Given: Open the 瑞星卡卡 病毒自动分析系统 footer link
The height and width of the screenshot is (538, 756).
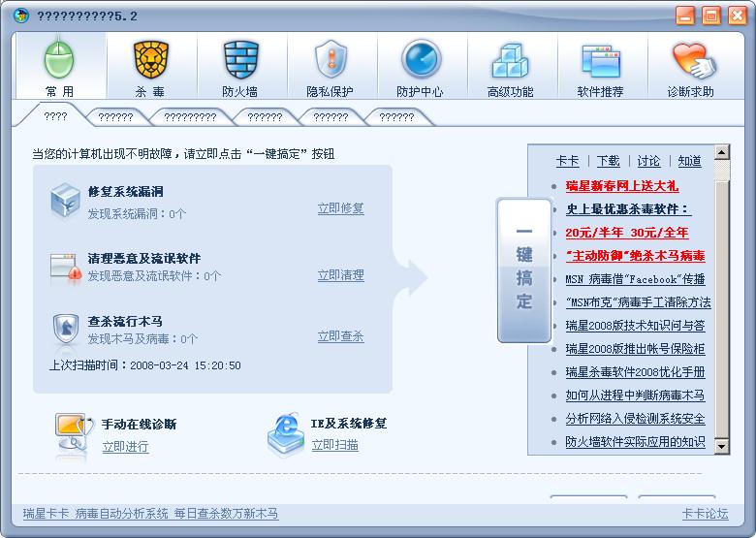Looking at the screenshot, I should [x=150, y=514].
